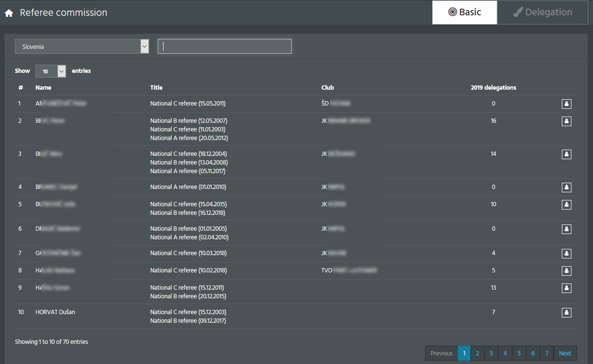593x364 pixels.
Task: Open profile icon for row 4
Action: (566, 187)
